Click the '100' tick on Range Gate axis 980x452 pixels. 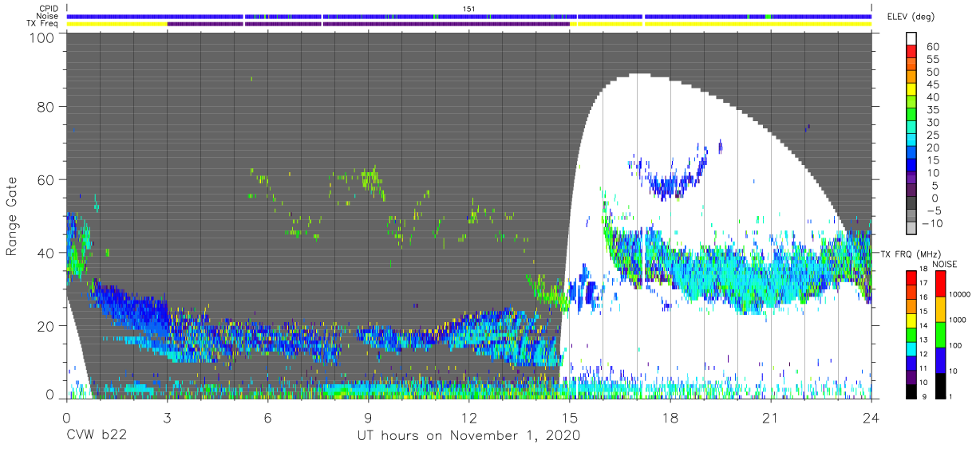pyautogui.click(x=43, y=37)
